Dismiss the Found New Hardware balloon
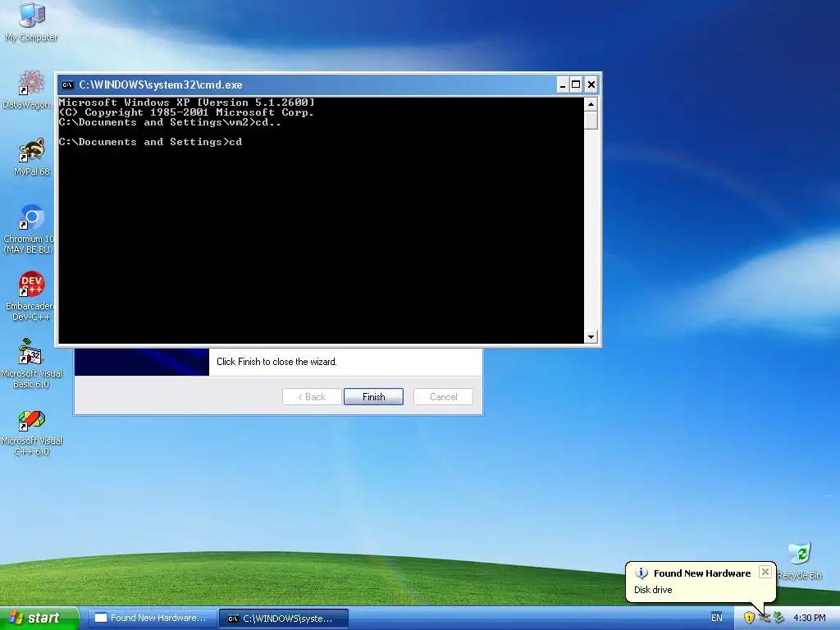This screenshot has width=840, height=630. tap(765, 572)
